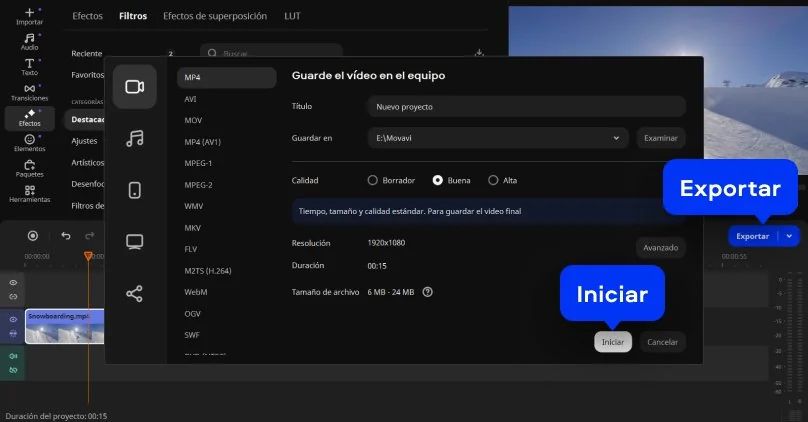This screenshot has width=808, height=422.
Task: Open the Importar tool in sidebar
Action: click(29, 15)
